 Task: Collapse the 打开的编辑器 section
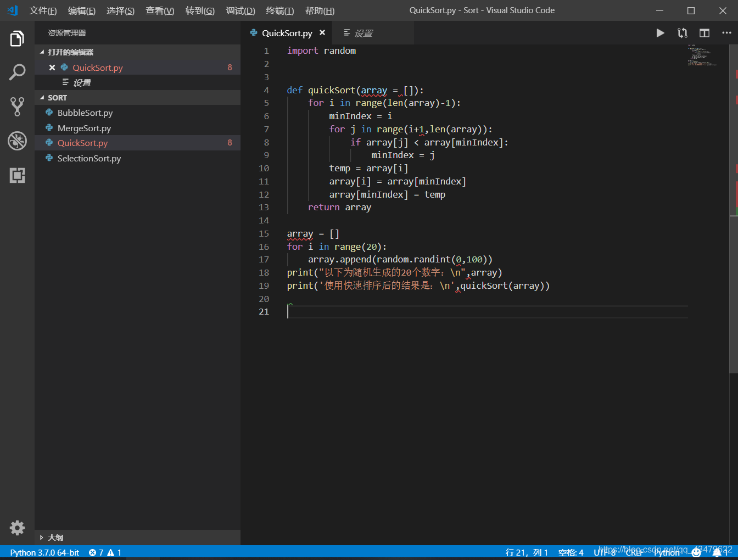(x=137, y=52)
